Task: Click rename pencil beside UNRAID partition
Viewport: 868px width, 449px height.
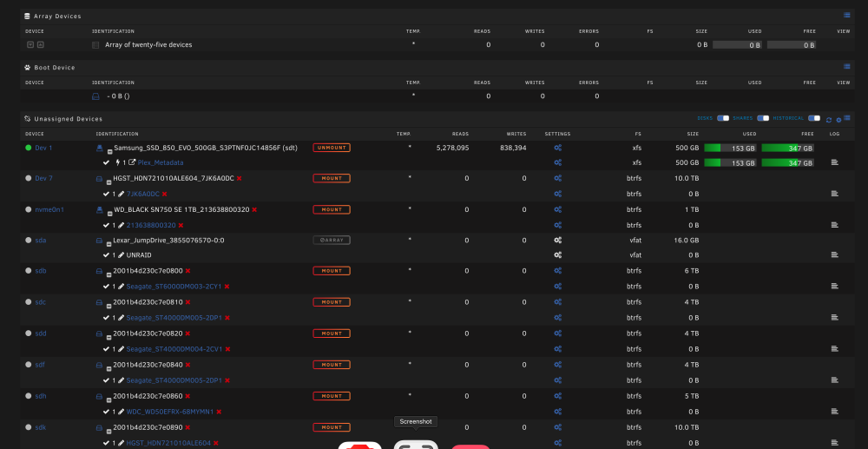Action: point(121,255)
